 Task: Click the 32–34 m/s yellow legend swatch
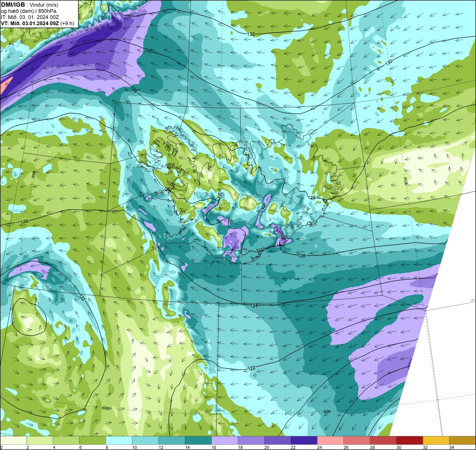coord(436,440)
